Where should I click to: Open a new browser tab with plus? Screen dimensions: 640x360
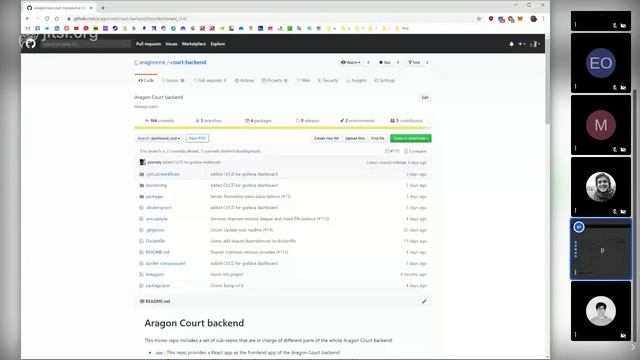click(102, 8)
